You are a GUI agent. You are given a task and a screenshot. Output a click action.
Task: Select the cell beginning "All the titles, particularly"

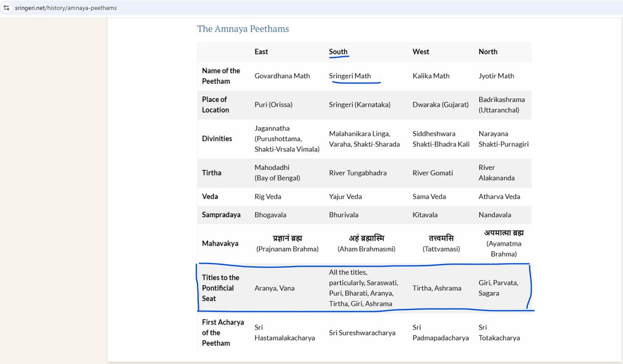364,288
